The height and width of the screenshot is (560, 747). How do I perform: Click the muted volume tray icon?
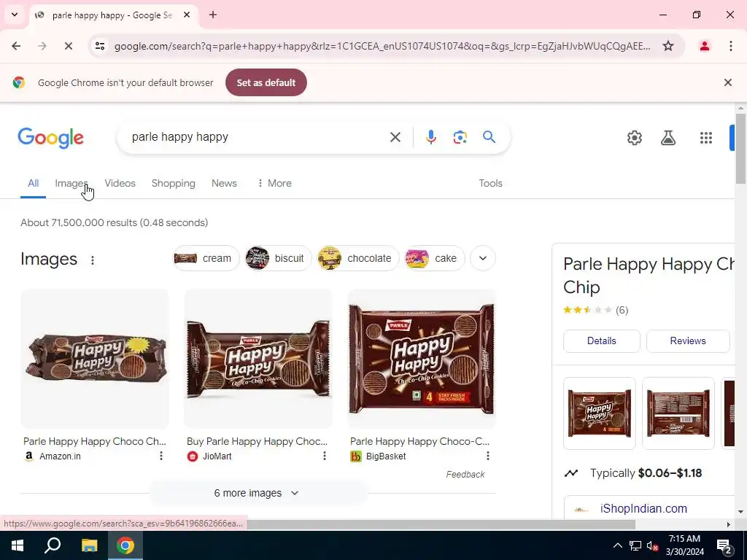coord(652,545)
